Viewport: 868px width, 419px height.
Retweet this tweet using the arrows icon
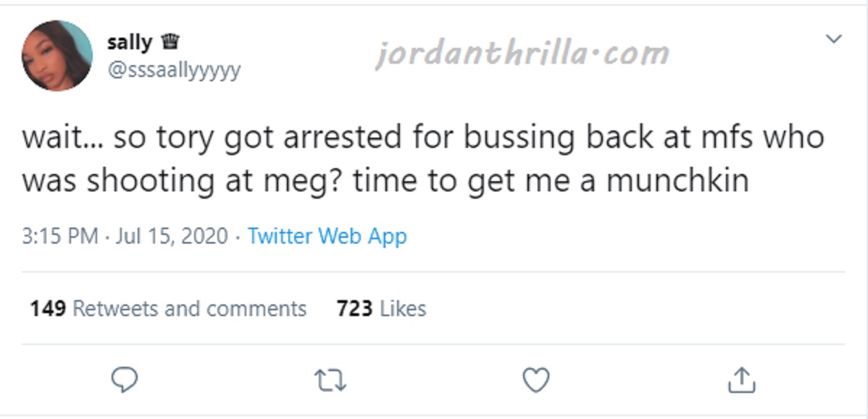330,381
